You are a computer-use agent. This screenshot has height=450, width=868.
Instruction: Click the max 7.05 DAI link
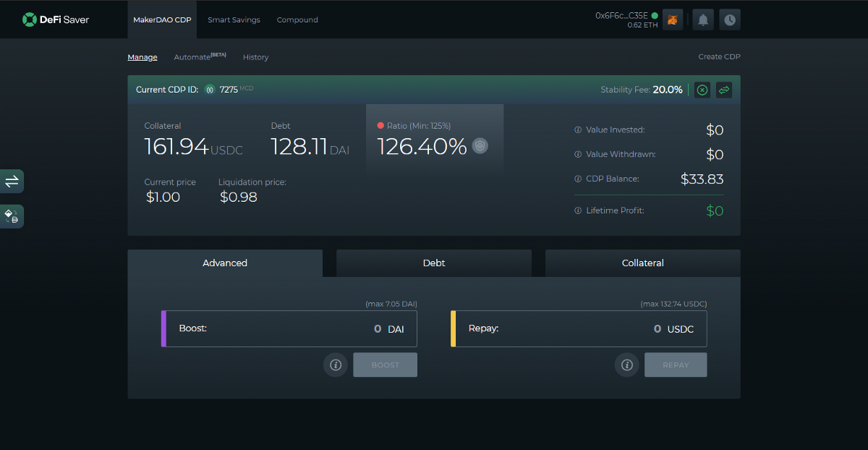[391, 304]
